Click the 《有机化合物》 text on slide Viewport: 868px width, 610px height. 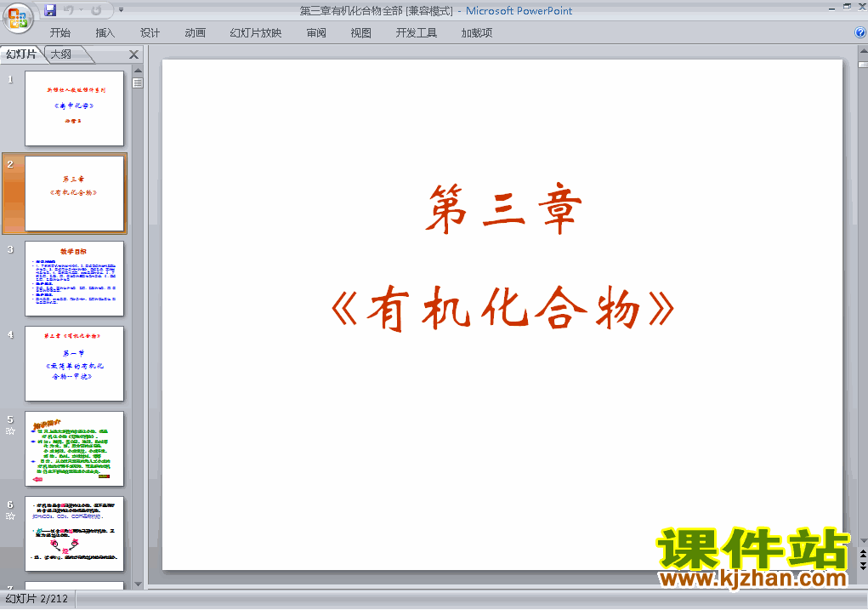502,308
